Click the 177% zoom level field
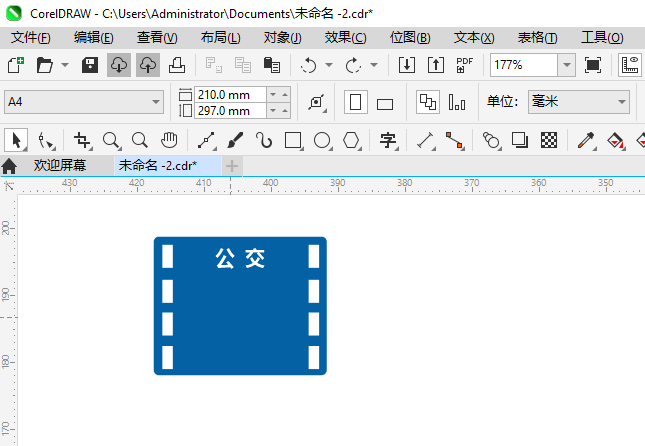Image resolution: width=645 pixels, height=446 pixels. coord(524,65)
